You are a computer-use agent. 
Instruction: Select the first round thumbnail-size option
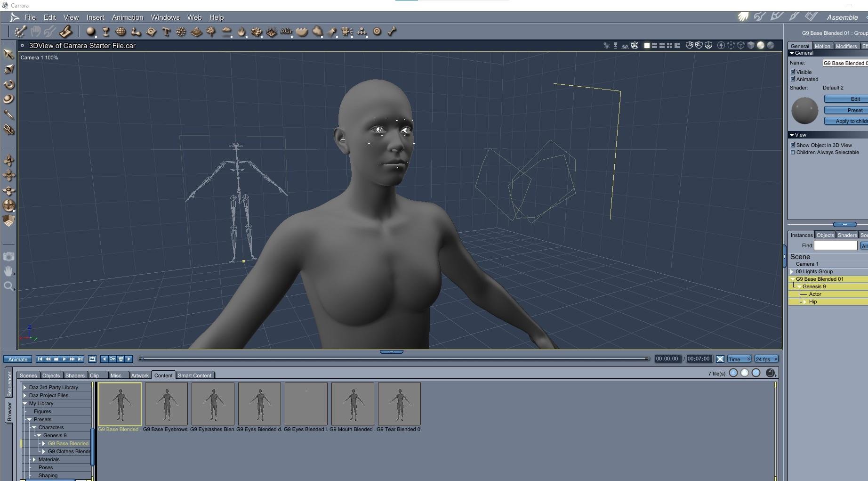click(733, 373)
